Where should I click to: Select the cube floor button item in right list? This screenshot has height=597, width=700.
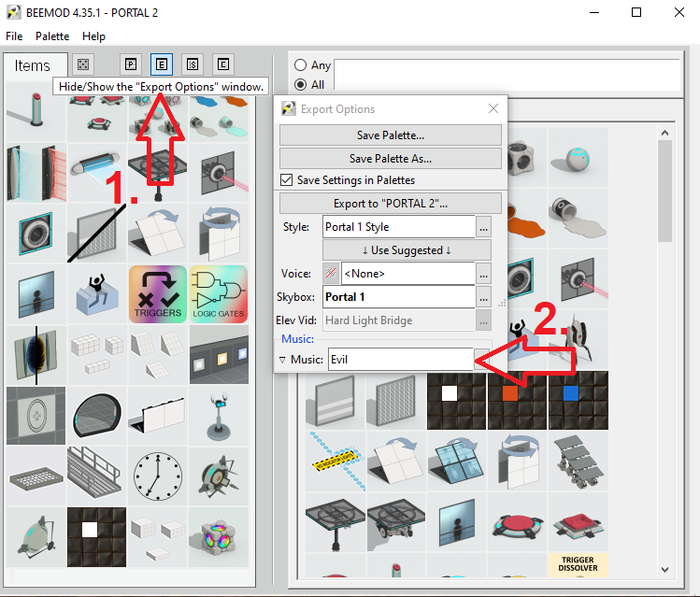click(x=579, y=522)
